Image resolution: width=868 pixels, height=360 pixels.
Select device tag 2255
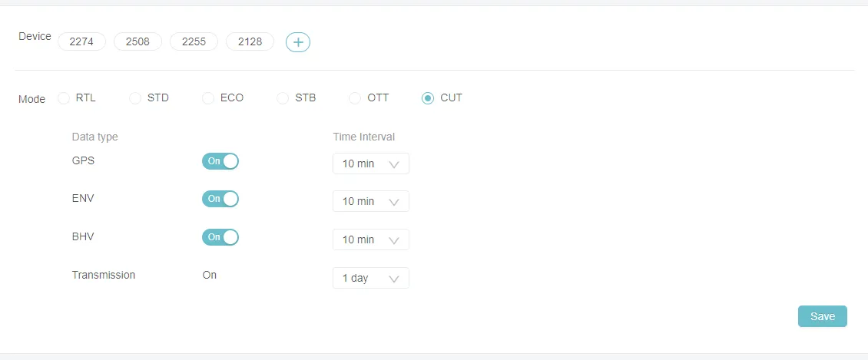point(194,41)
